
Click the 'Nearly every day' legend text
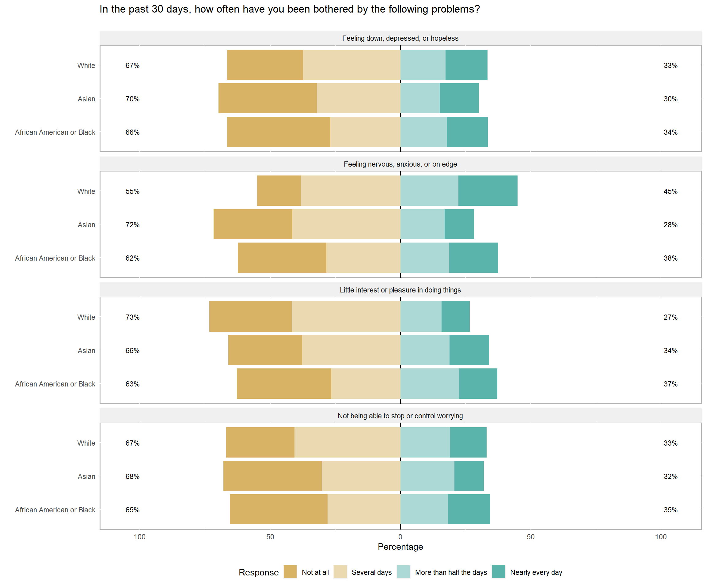click(536, 572)
